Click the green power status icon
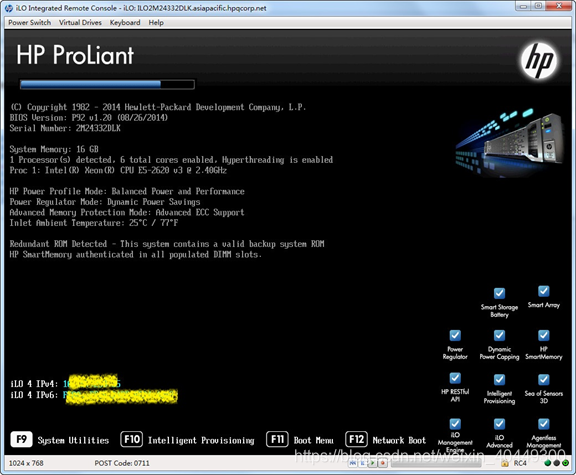The image size is (576, 475). [x=566, y=463]
